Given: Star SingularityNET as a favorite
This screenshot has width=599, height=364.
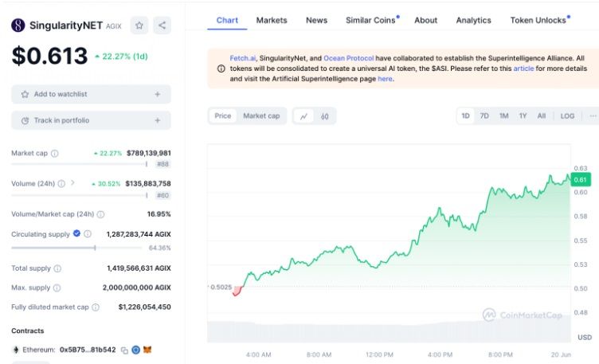Looking at the screenshot, I should coord(139,25).
